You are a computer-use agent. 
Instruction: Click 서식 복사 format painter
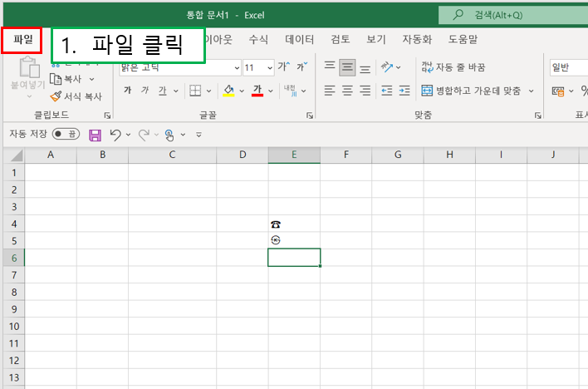point(76,96)
